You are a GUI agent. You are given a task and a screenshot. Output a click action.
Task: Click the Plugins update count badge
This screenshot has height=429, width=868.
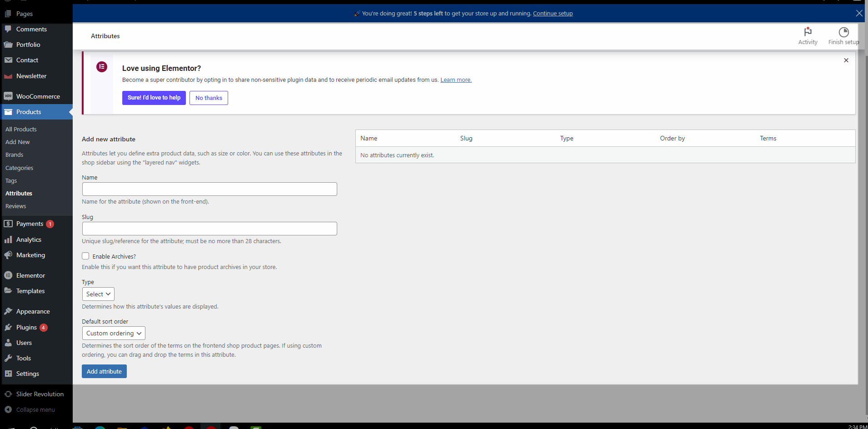coord(44,327)
